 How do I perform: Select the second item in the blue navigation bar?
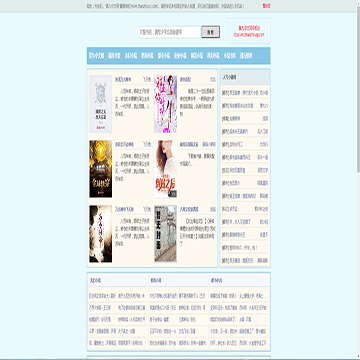click(114, 56)
